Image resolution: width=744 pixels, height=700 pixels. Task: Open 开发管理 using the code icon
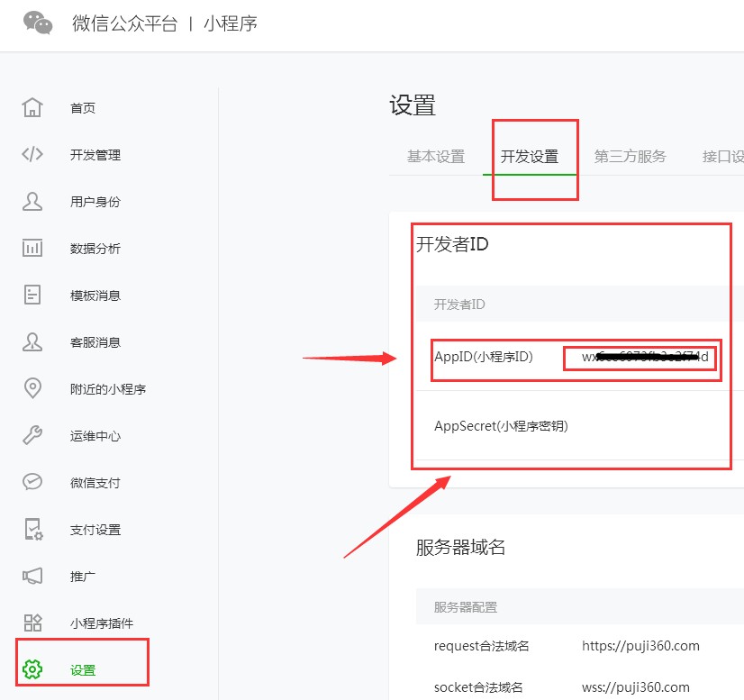(x=32, y=154)
